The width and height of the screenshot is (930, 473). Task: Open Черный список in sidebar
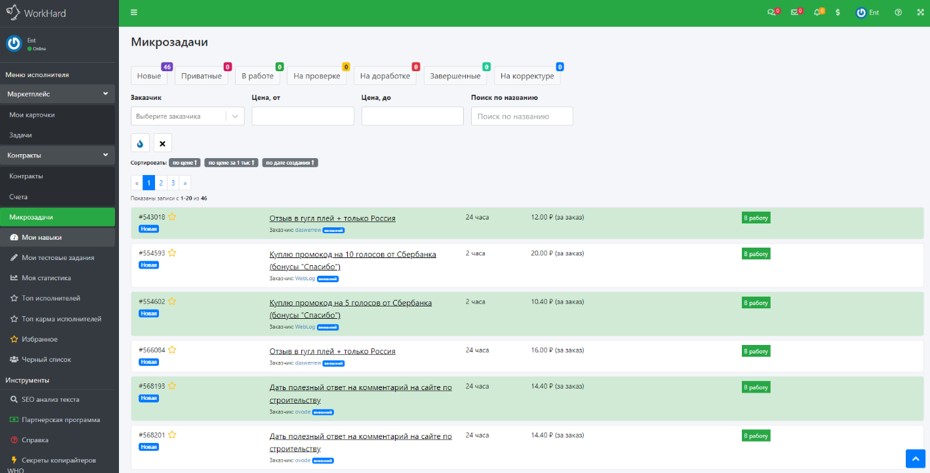[x=58, y=360]
